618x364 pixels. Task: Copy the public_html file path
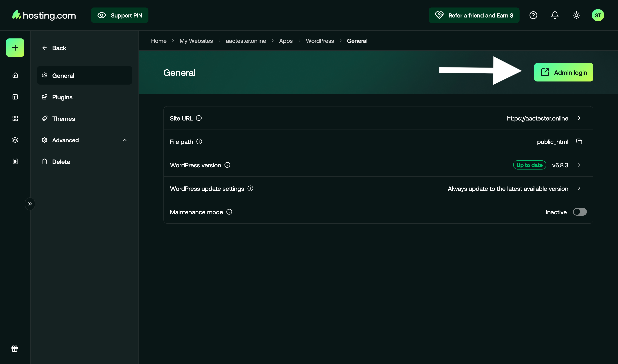(579, 141)
